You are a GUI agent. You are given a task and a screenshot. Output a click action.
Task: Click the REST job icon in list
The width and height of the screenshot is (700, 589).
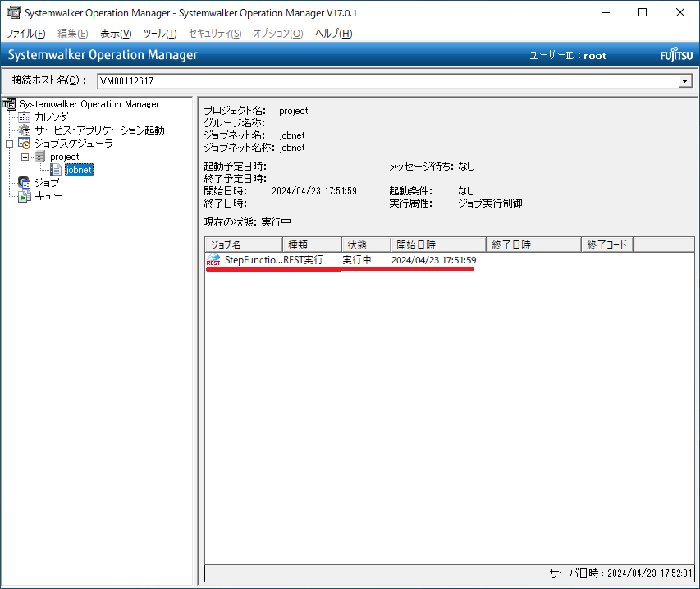[x=213, y=260]
